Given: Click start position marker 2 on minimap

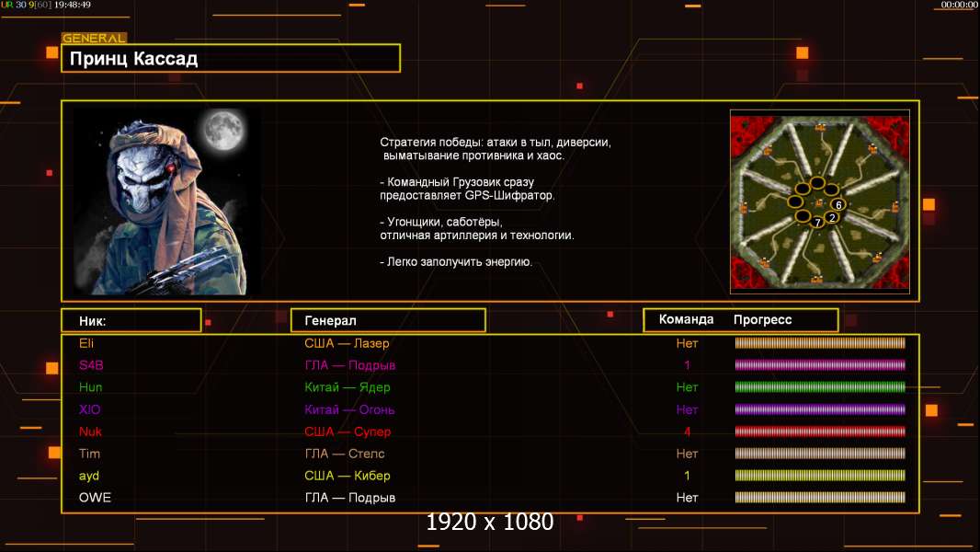Looking at the screenshot, I should (x=832, y=218).
